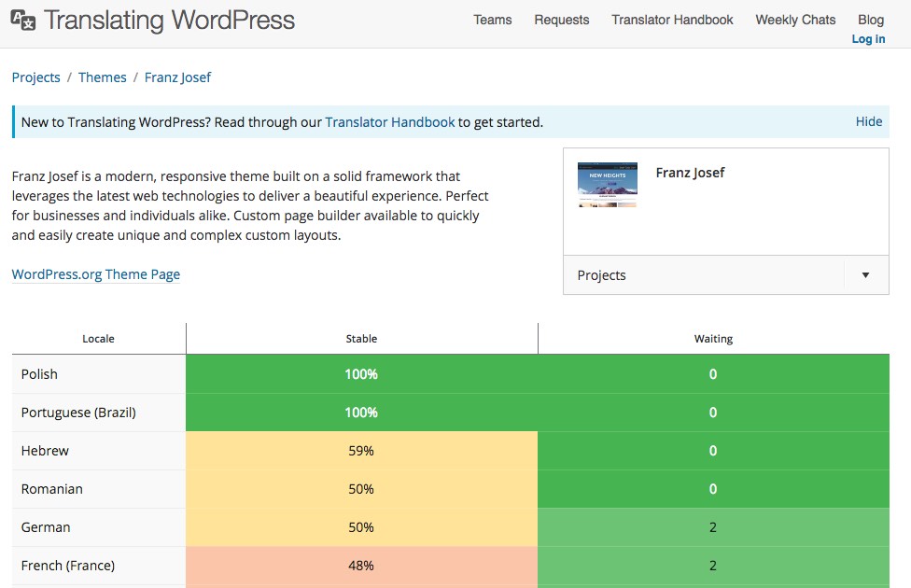Open the Franz Josef theme thumbnail
This screenshot has height=588, width=911.
tap(607, 184)
